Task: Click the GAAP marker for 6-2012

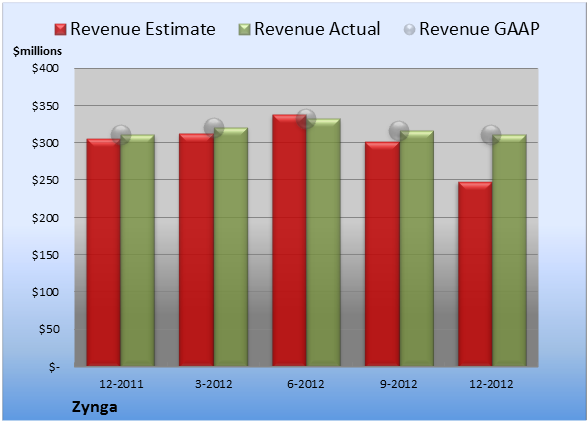Action: [x=306, y=119]
